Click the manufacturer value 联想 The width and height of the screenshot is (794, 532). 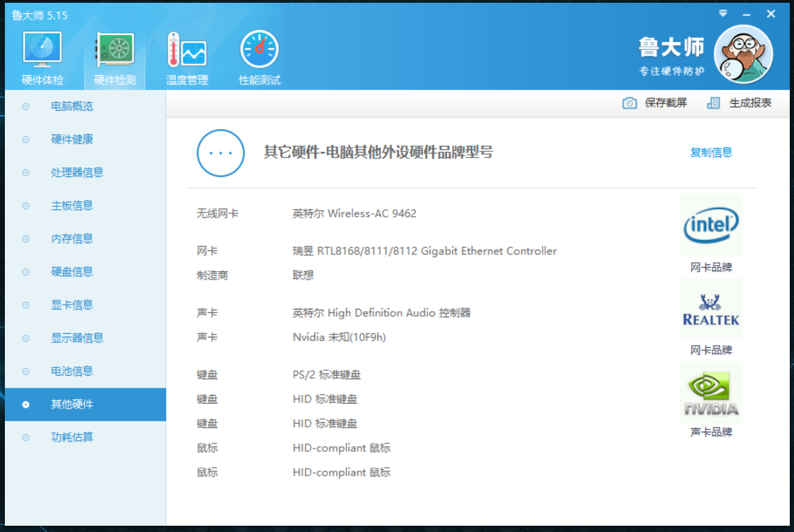[303, 275]
